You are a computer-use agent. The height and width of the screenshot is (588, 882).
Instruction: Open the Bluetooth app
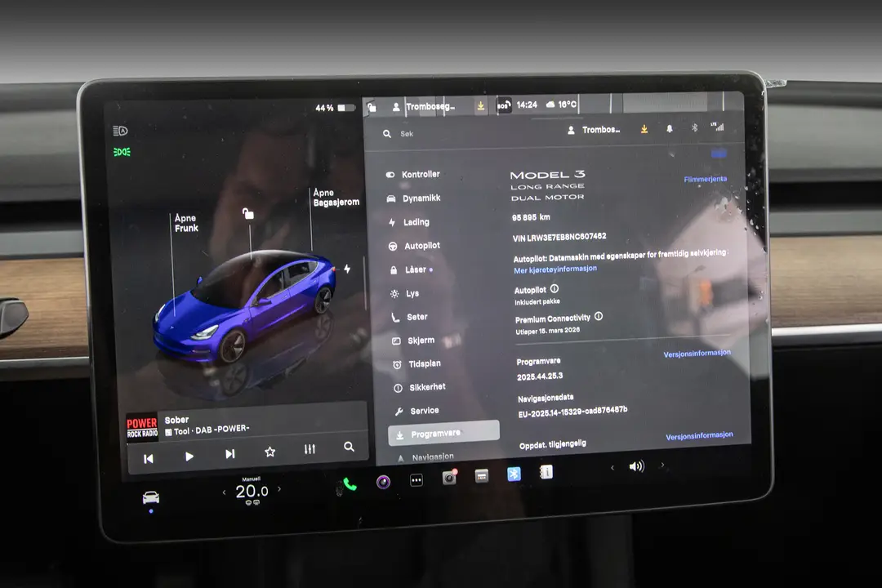pos(514,474)
